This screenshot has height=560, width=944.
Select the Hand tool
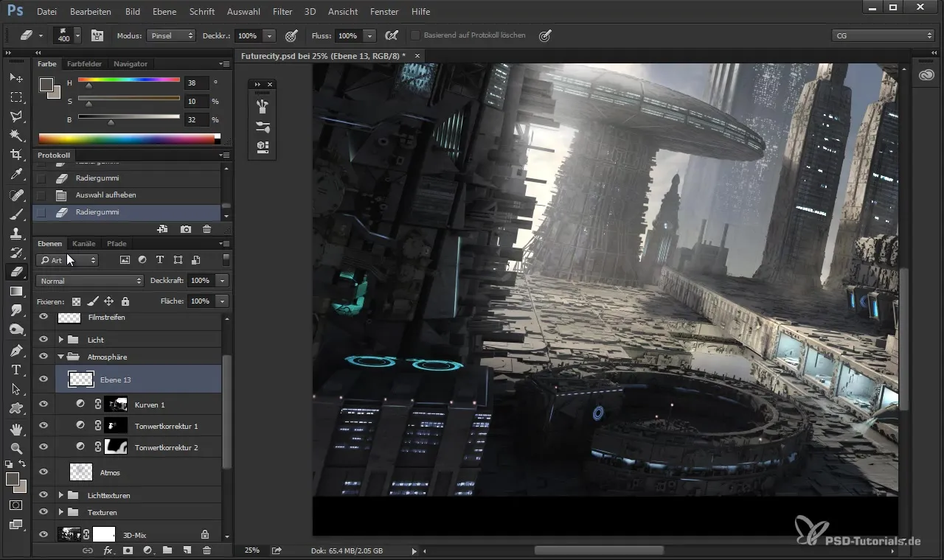(16, 429)
